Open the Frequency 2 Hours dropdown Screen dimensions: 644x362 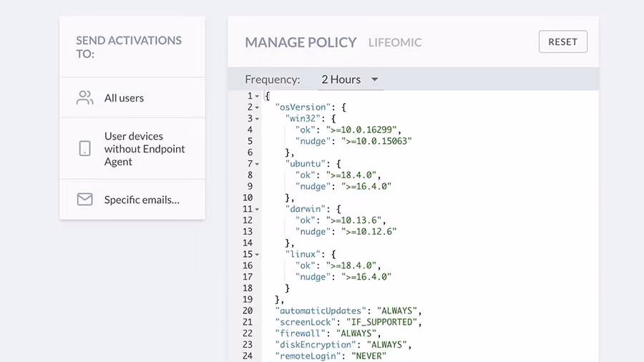pyautogui.click(x=350, y=79)
